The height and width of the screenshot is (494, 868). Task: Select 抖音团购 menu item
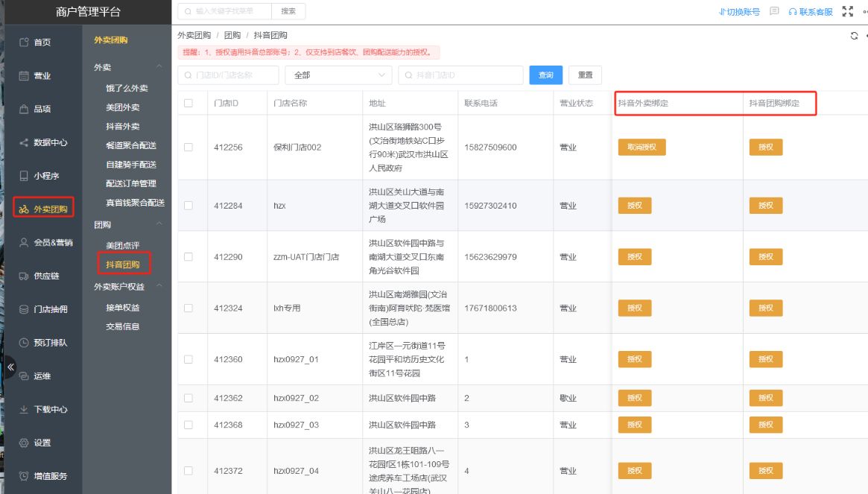[123, 265]
